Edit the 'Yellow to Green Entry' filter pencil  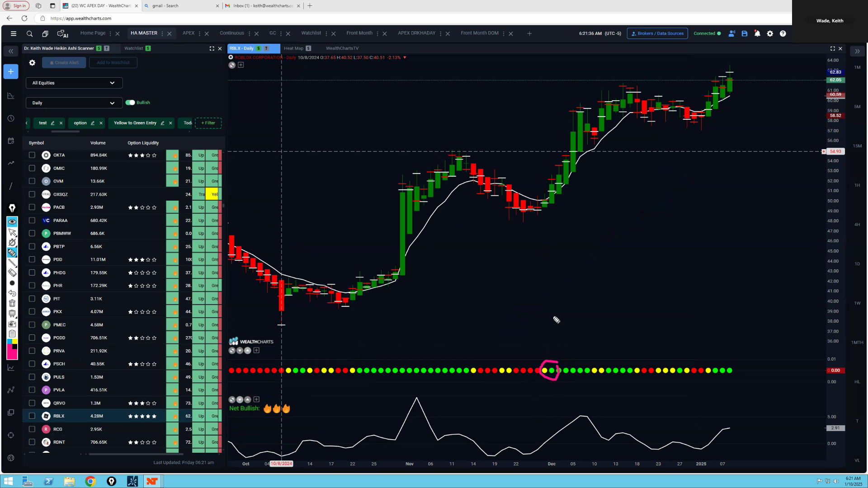click(x=162, y=123)
